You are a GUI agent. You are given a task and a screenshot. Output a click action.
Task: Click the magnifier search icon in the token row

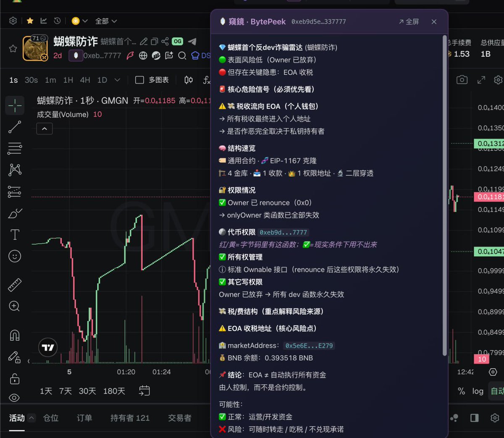pyautogui.click(x=182, y=55)
